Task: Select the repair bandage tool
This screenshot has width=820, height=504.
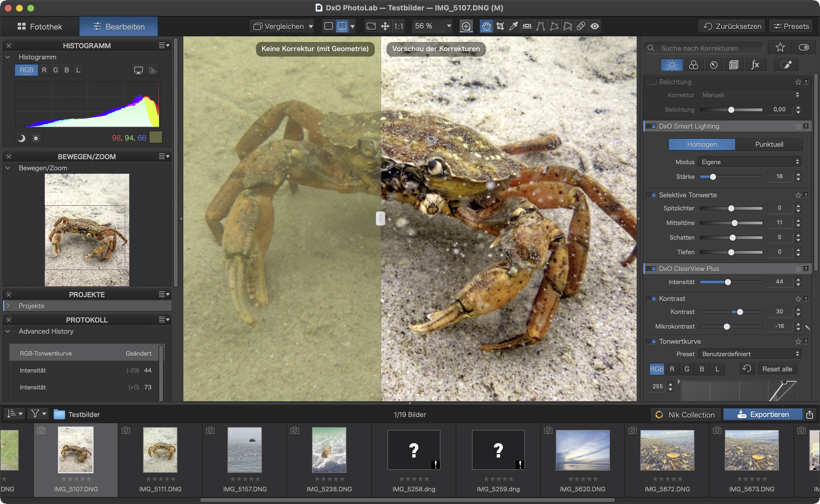Action: pyautogui.click(x=581, y=26)
